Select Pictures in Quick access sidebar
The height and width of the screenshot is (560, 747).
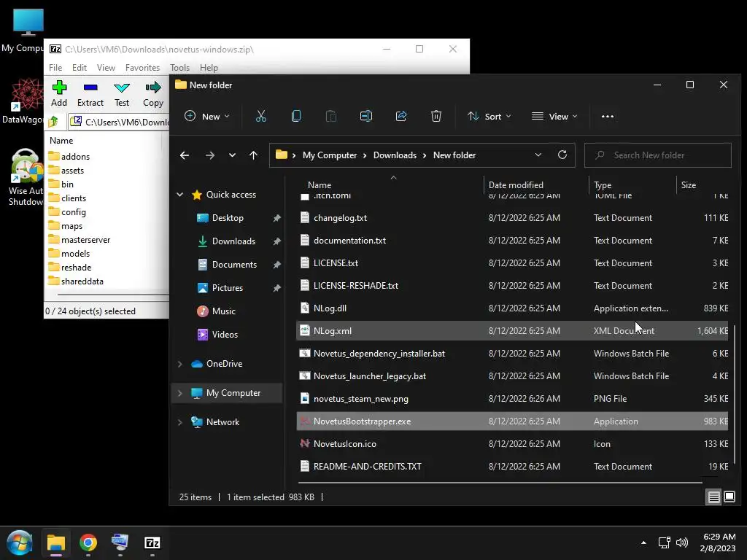[x=228, y=288]
